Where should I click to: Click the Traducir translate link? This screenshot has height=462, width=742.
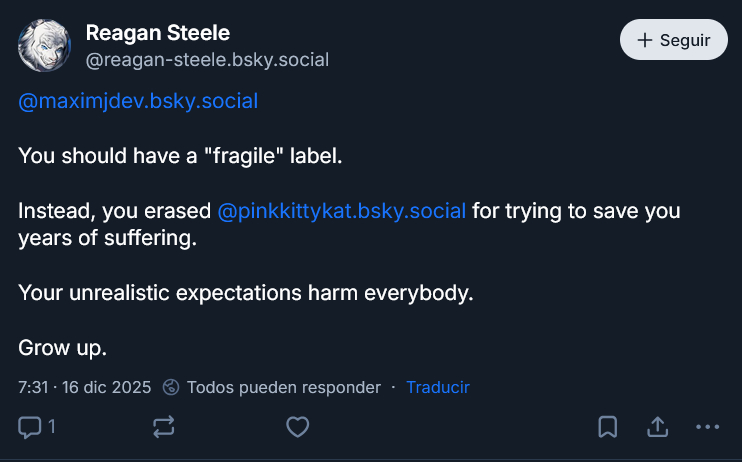pyautogui.click(x=437, y=387)
